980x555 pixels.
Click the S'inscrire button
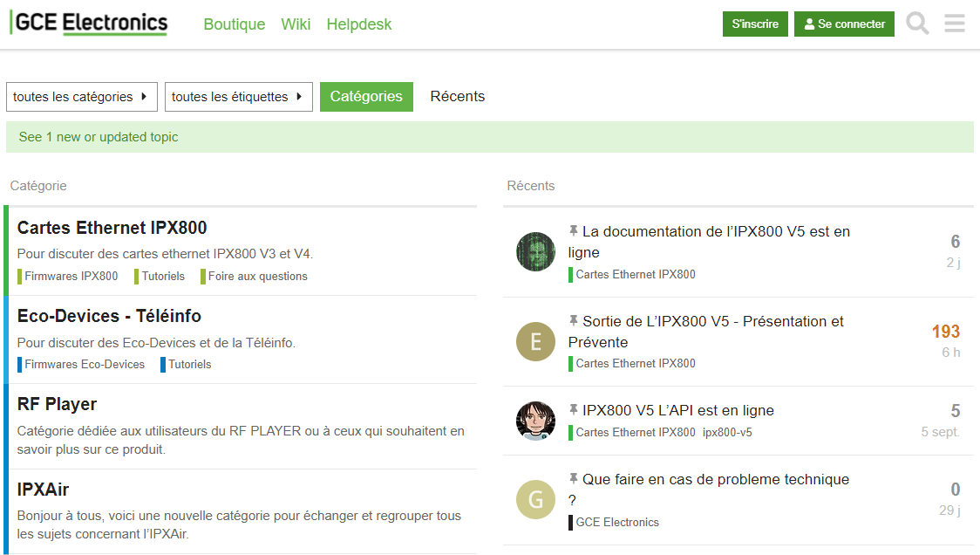click(755, 24)
